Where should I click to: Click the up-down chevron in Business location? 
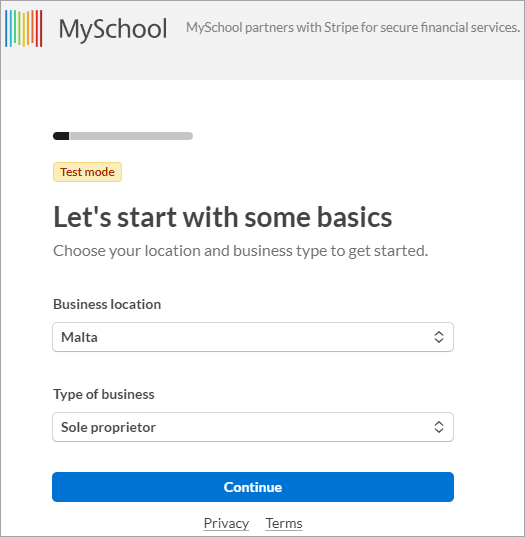[439, 337]
